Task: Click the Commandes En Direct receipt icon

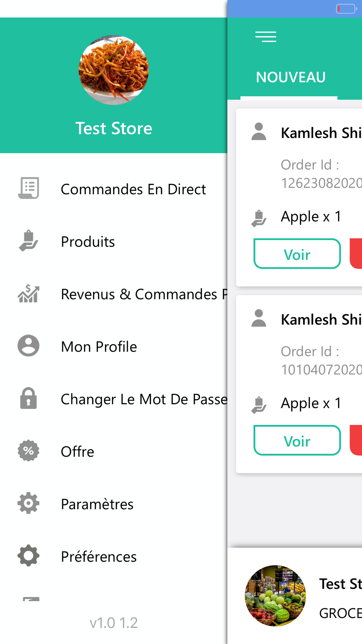Action: coord(29,188)
